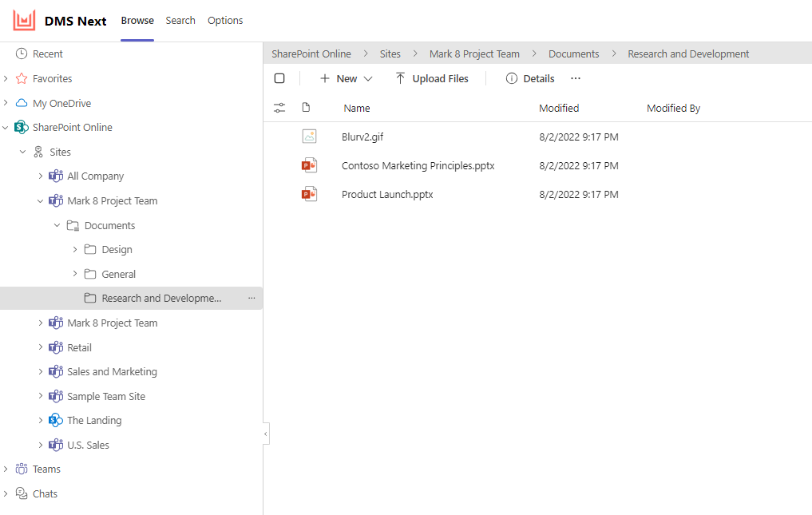This screenshot has height=515, width=812.
Task: Open the New dropdown menu
Action: click(x=346, y=77)
